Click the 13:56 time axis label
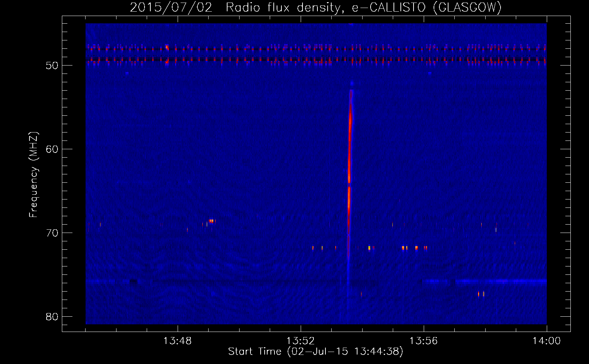Image resolution: width=589 pixels, height=364 pixels. 423,341
